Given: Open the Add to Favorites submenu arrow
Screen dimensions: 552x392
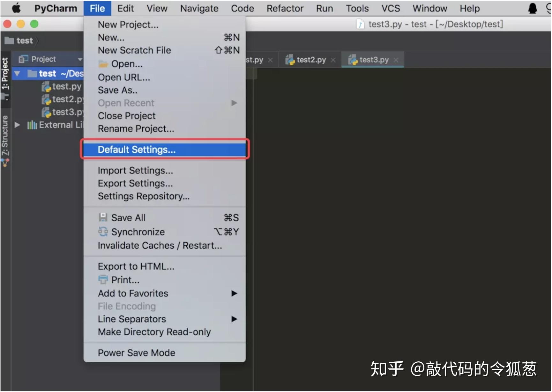Looking at the screenshot, I should pyautogui.click(x=235, y=294).
